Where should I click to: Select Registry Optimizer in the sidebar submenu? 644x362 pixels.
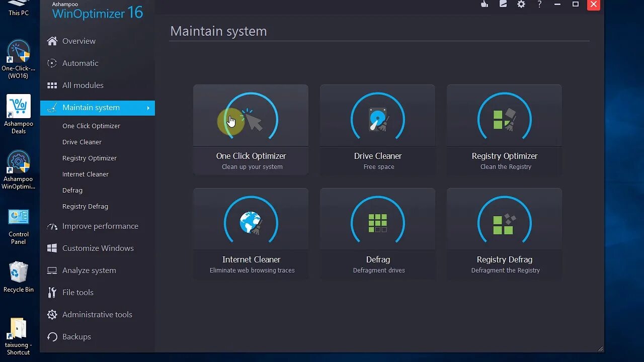click(x=90, y=158)
